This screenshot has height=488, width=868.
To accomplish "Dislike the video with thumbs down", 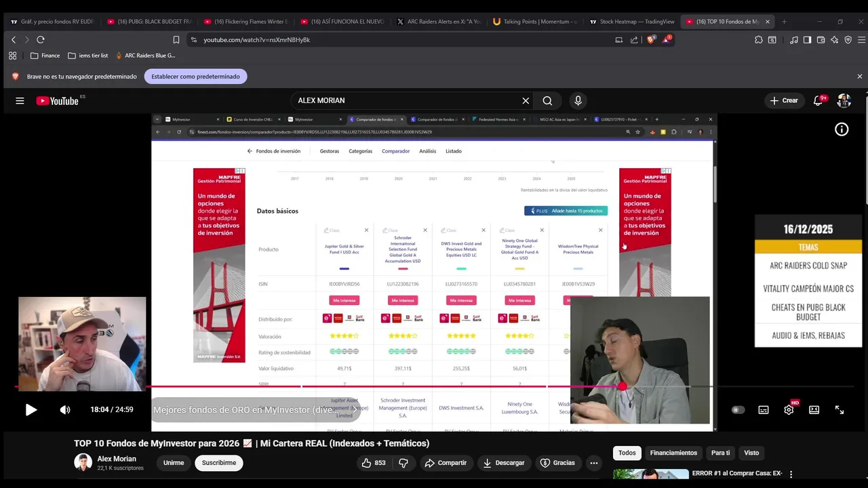I will pos(403,463).
